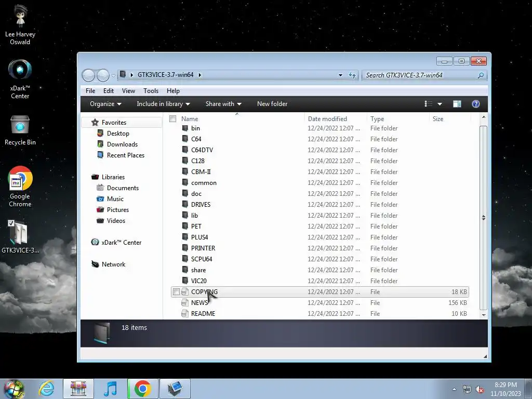This screenshot has height=399, width=532.
Task: Click the scrollbar down arrow
Action: pos(484,315)
